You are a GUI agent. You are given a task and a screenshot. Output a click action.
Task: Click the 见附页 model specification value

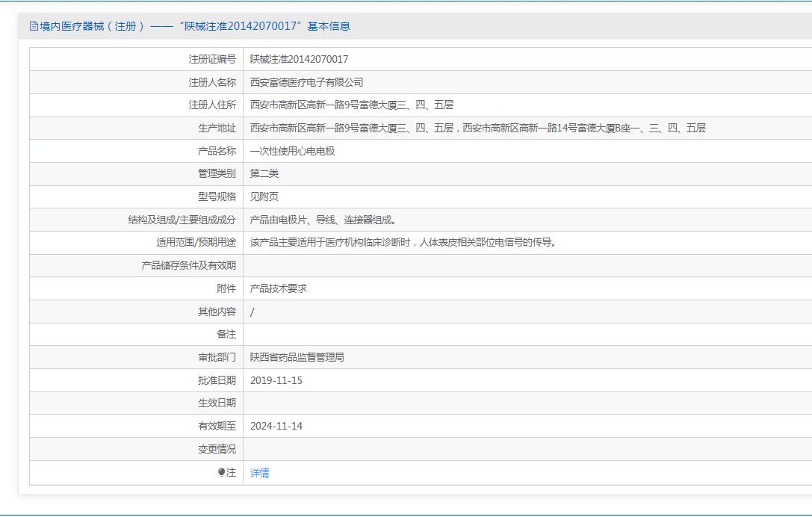pyautogui.click(x=264, y=196)
